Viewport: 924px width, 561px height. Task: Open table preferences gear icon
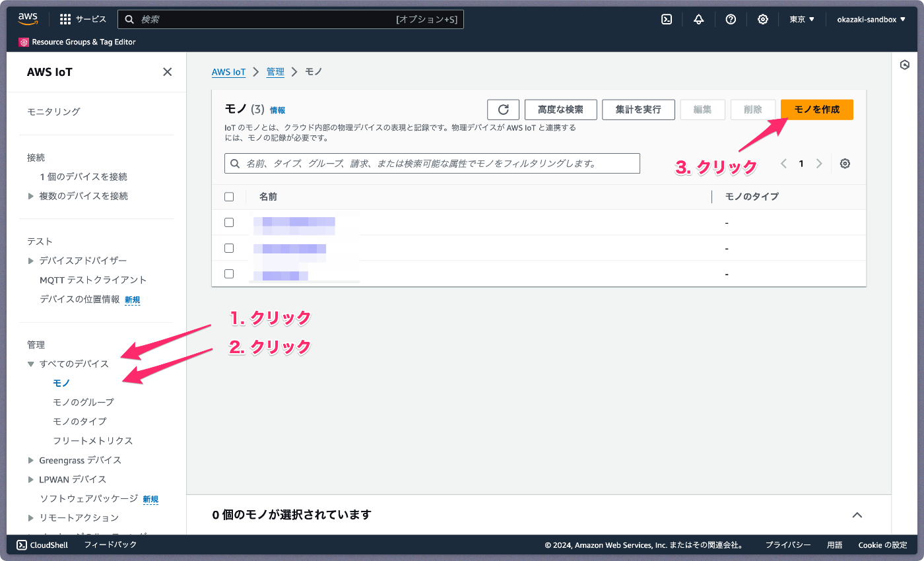(x=845, y=164)
